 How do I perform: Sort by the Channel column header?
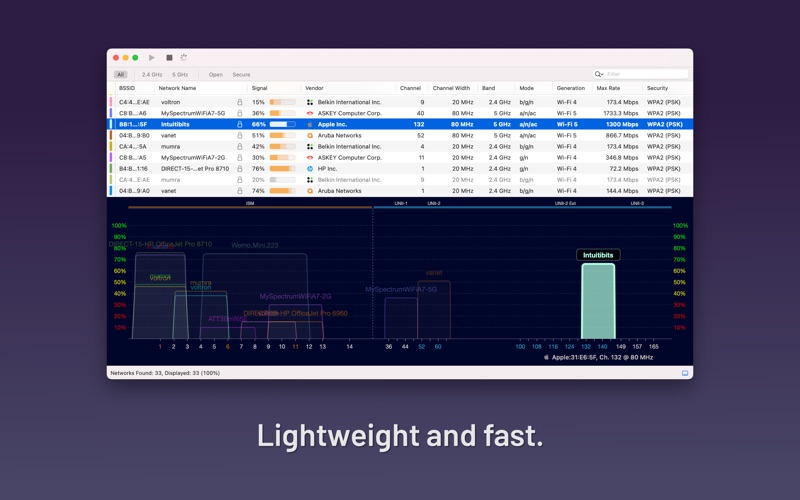[x=411, y=88]
